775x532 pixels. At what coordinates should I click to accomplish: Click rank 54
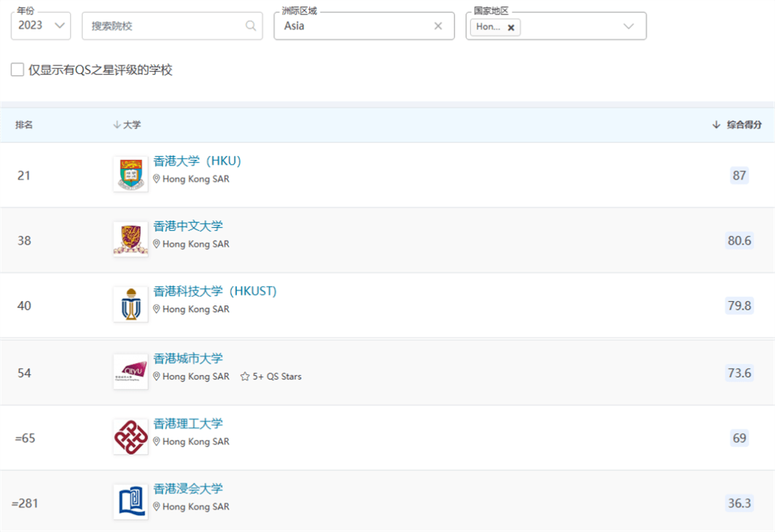[x=24, y=373]
